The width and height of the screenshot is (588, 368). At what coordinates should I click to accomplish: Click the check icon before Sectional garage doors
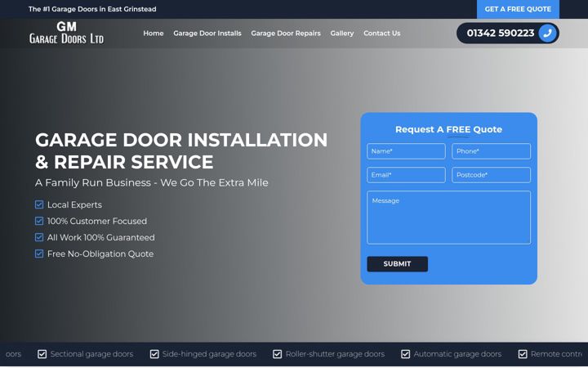[x=42, y=354]
